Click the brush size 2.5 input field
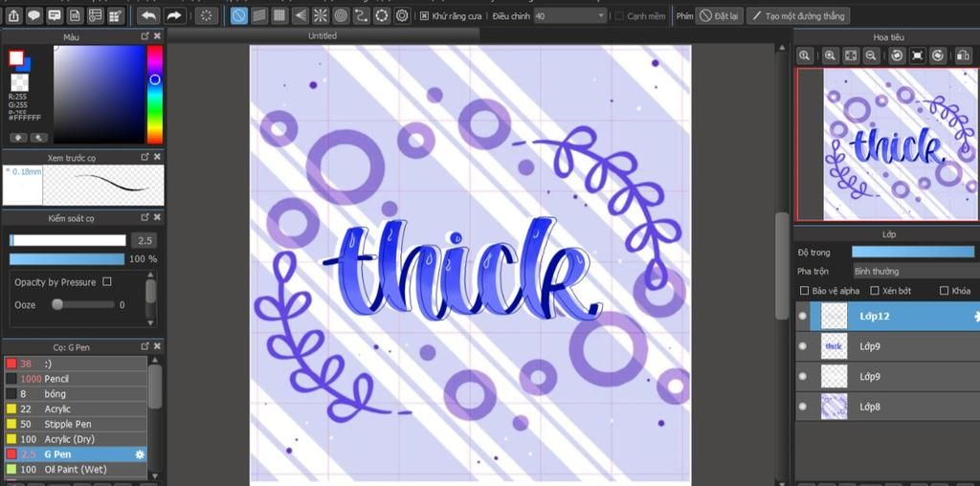 144,240
